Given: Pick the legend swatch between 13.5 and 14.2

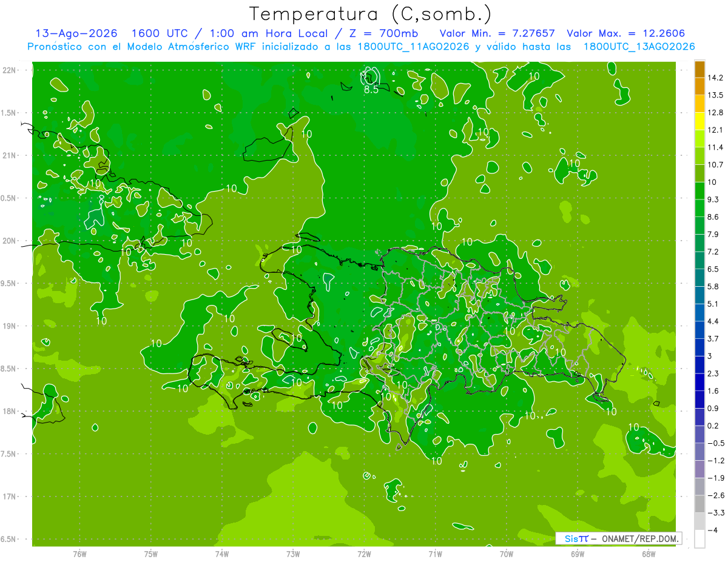Looking at the screenshot, I should (699, 87).
